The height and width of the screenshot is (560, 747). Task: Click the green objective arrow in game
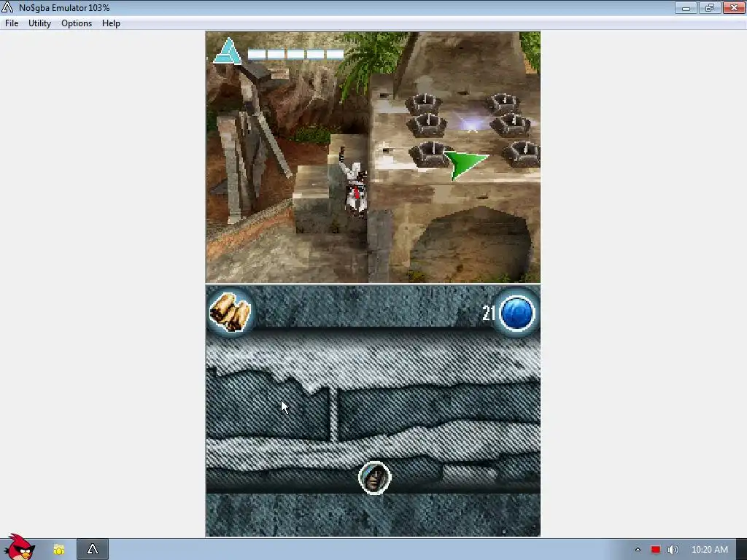pos(465,164)
